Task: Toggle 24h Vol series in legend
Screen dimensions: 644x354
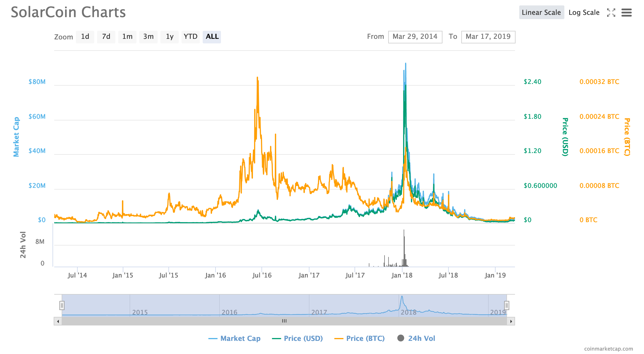Action: [416, 338]
